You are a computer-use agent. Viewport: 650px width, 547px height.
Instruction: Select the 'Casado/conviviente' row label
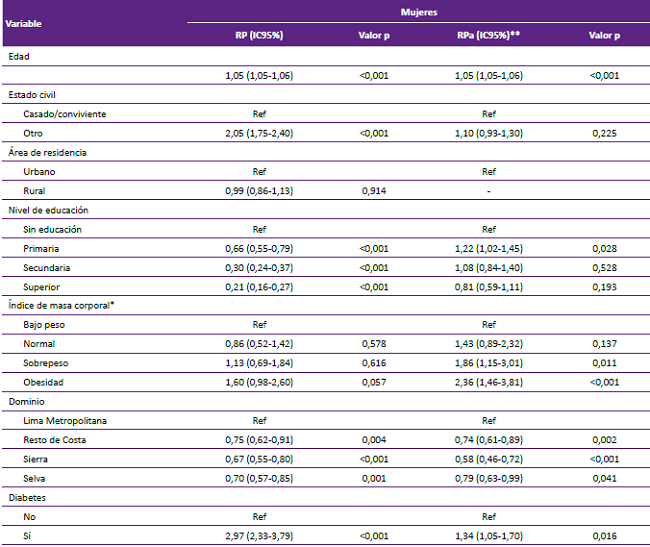click(x=64, y=113)
